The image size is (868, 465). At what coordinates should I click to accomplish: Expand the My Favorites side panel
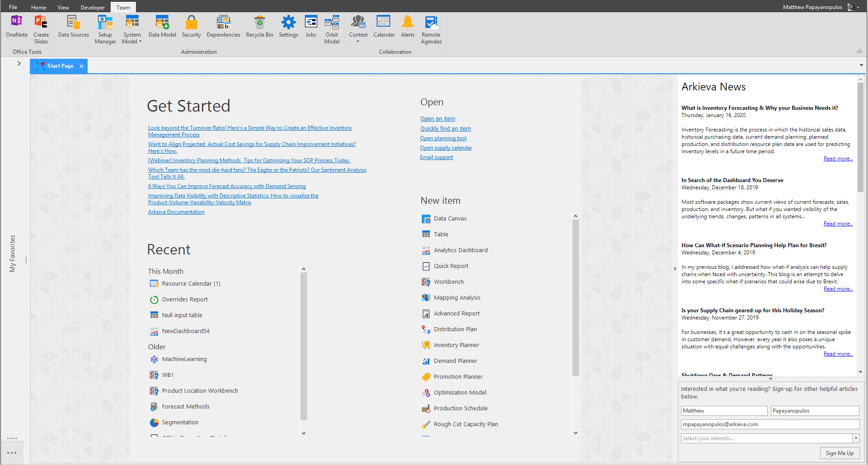click(x=19, y=64)
